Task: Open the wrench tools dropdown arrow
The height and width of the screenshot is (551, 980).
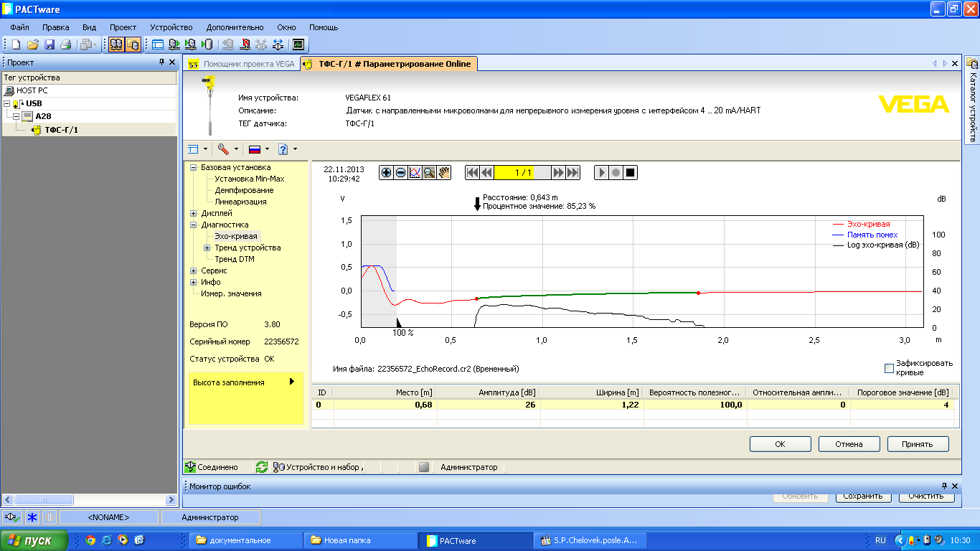Action: click(236, 149)
